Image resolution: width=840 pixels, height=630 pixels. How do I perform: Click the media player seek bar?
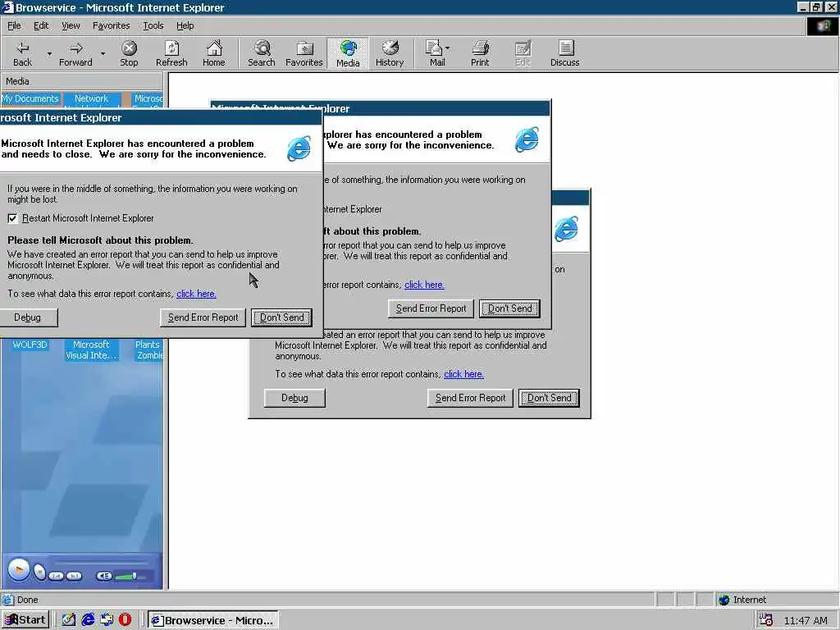[101, 562]
